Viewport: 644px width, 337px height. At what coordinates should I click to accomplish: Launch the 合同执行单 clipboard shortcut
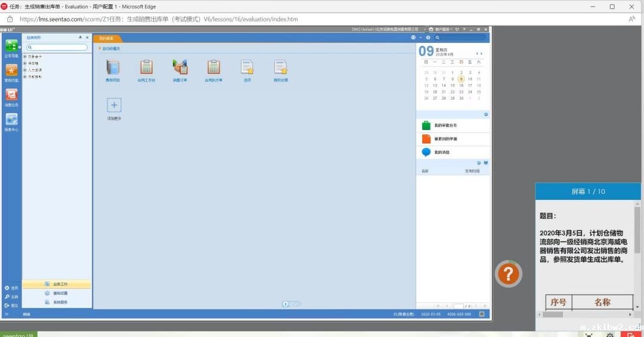point(213,67)
